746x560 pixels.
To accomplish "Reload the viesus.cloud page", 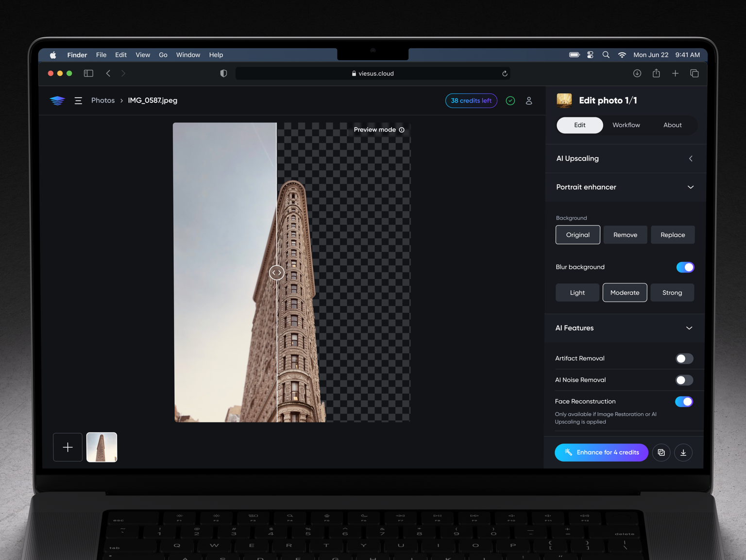I will (x=505, y=74).
